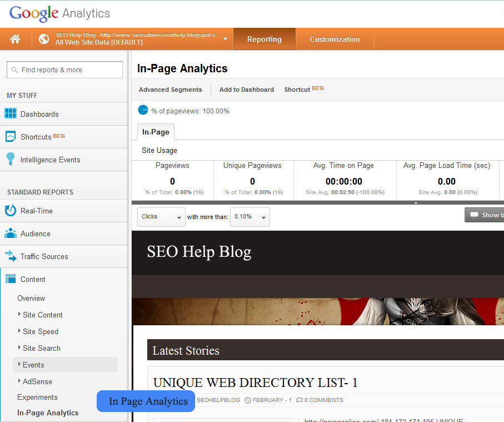Click the Dashboards grid icon
The image size is (504, 422).
11,113
